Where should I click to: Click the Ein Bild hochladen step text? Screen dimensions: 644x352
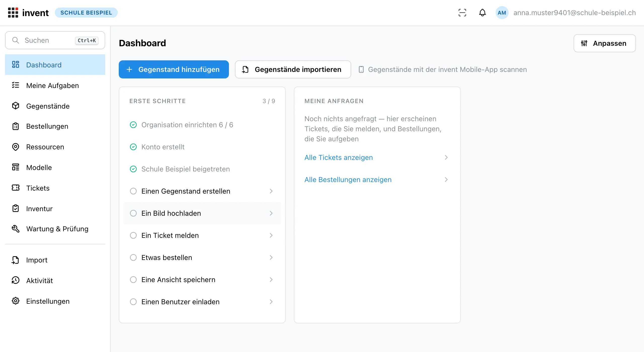point(171,213)
